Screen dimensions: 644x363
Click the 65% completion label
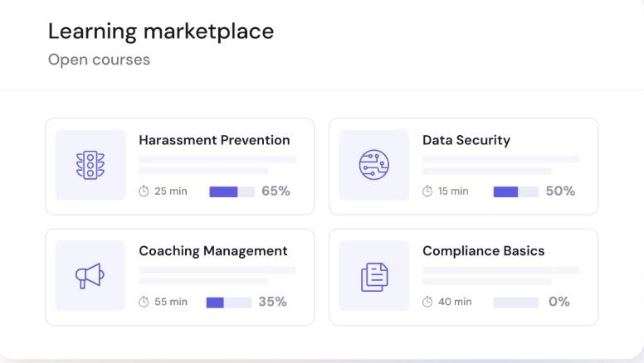point(276,191)
